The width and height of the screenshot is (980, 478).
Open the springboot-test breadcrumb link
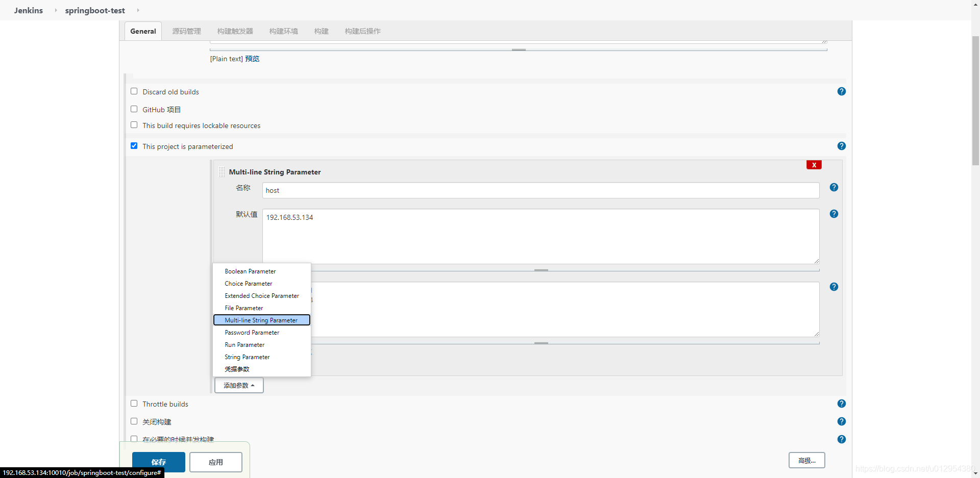click(x=95, y=10)
